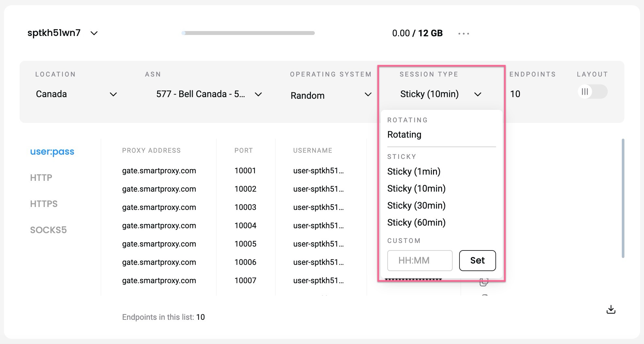Click port 10005 cell
The width and height of the screenshot is (644, 344).
pyautogui.click(x=245, y=244)
